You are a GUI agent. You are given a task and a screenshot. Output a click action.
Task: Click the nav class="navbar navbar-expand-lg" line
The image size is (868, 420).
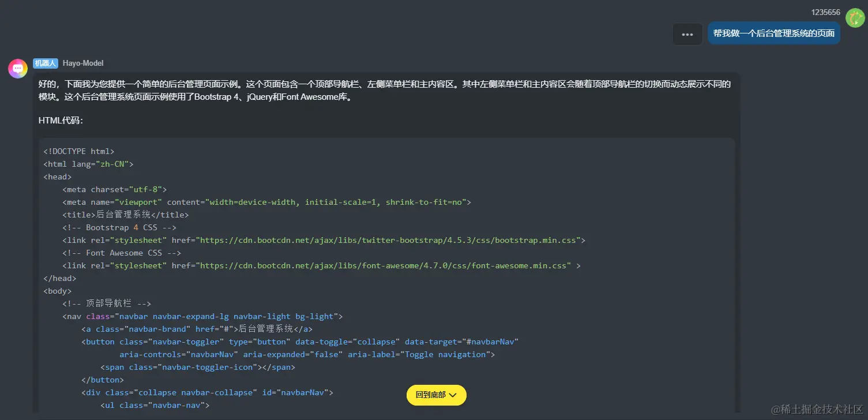(x=202, y=316)
